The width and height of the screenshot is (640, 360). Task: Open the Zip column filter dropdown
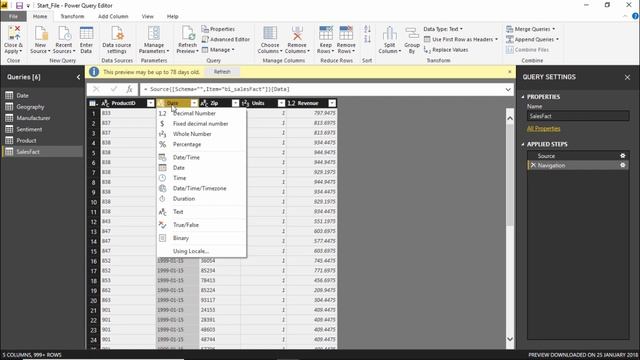[x=236, y=103]
